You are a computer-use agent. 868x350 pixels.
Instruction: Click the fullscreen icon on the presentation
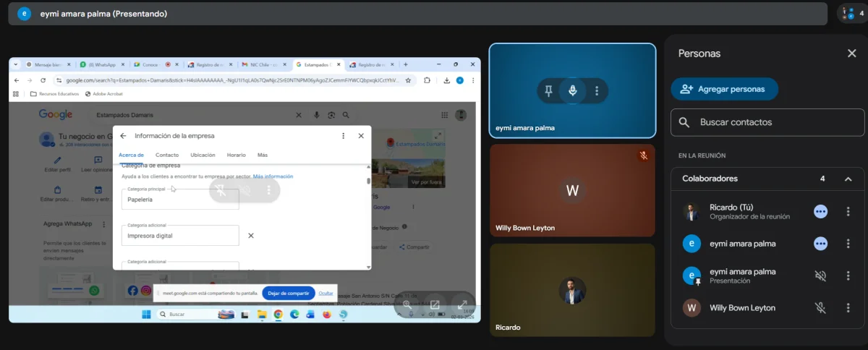click(463, 304)
